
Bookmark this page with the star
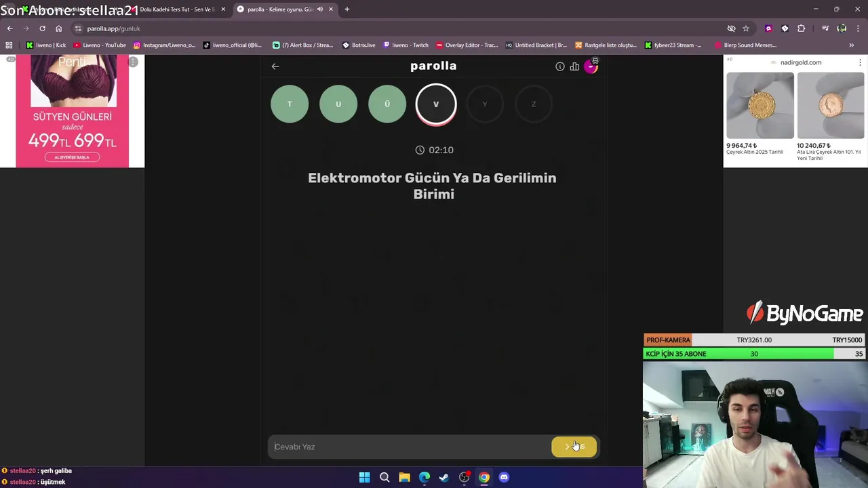[746, 28]
